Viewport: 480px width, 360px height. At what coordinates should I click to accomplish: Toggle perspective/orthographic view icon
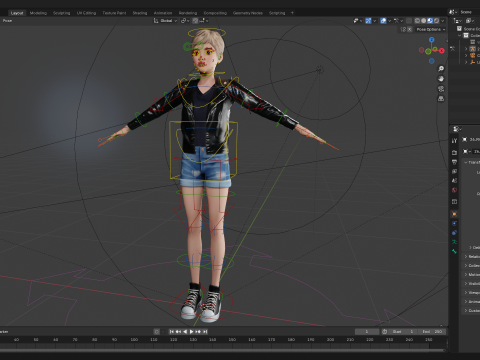click(441, 99)
